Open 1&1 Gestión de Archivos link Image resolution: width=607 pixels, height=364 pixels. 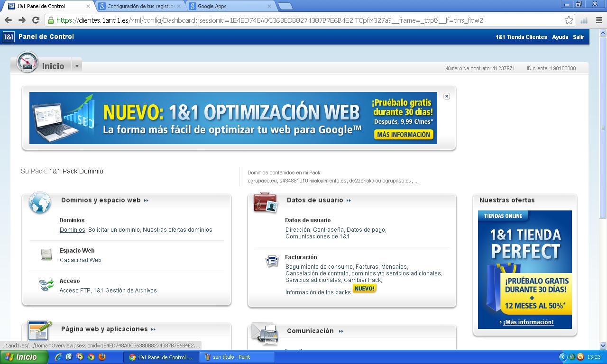(x=125, y=291)
